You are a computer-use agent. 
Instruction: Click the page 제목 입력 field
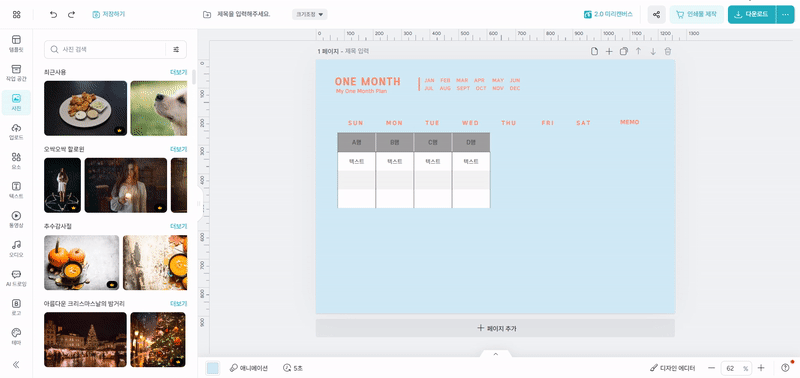[x=357, y=51]
